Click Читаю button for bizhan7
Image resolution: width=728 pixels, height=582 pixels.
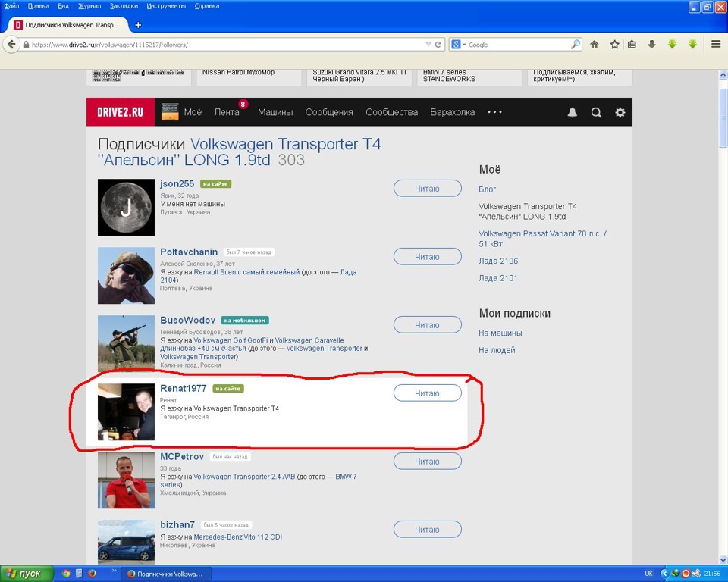click(x=428, y=530)
